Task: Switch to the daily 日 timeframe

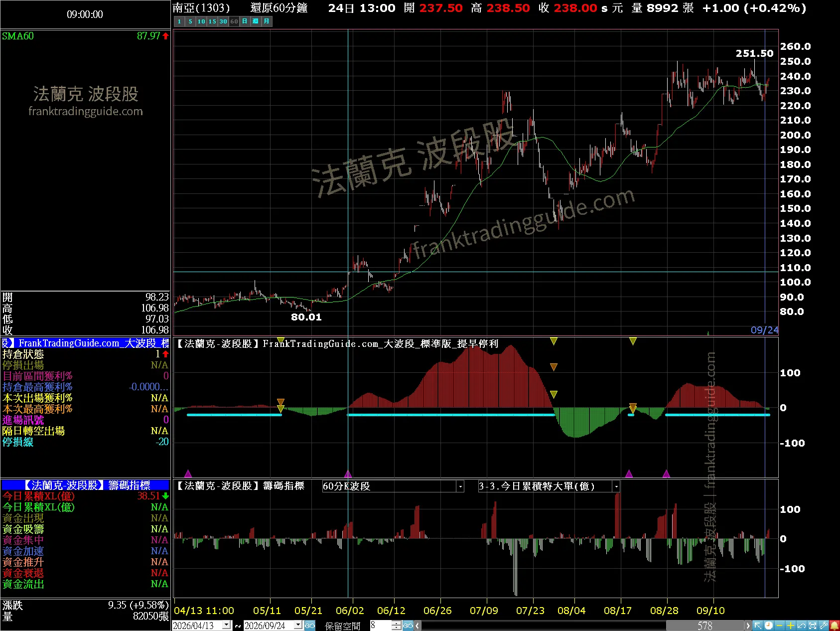Action: pyautogui.click(x=245, y=21)
